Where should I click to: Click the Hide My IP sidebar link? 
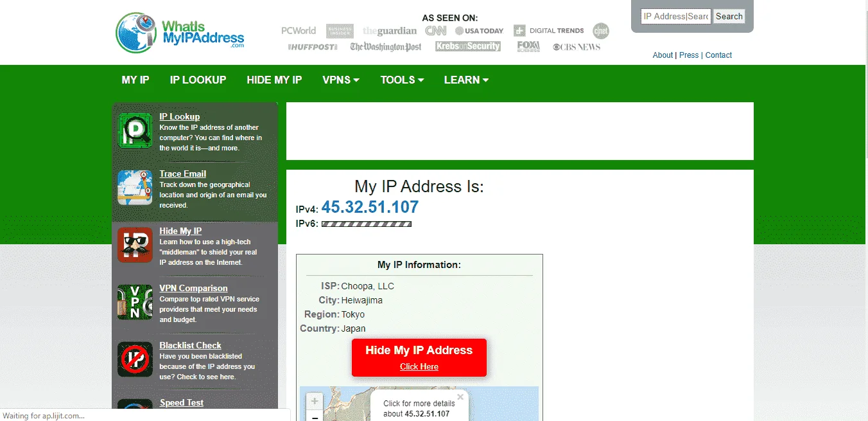pyautogui.click(x=180, y=231)
